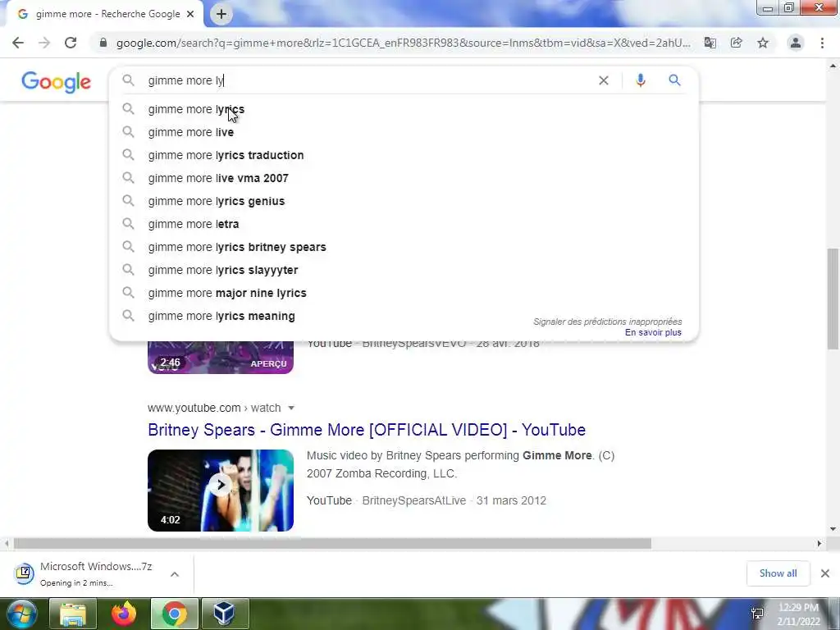Expand the dropdown next to youtube.com › watch
840x630 pixels.
click(291, 409)
